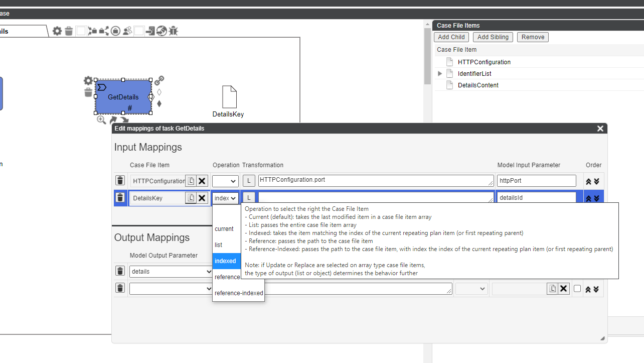The width and height of the screenshot is (644, 363).
Task: Click the trash icon in canvas toolbar
Action: [69, 31]
